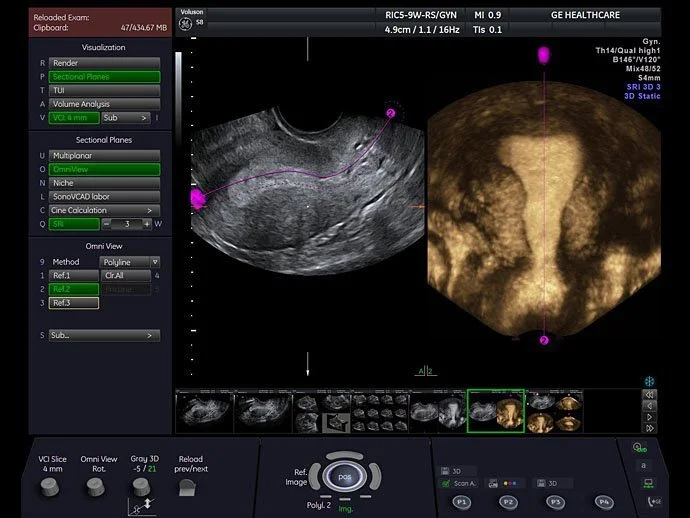Screen dimensions: 690x518
Task: Open the Method Polyline dropdown
Action: point(129,262)
